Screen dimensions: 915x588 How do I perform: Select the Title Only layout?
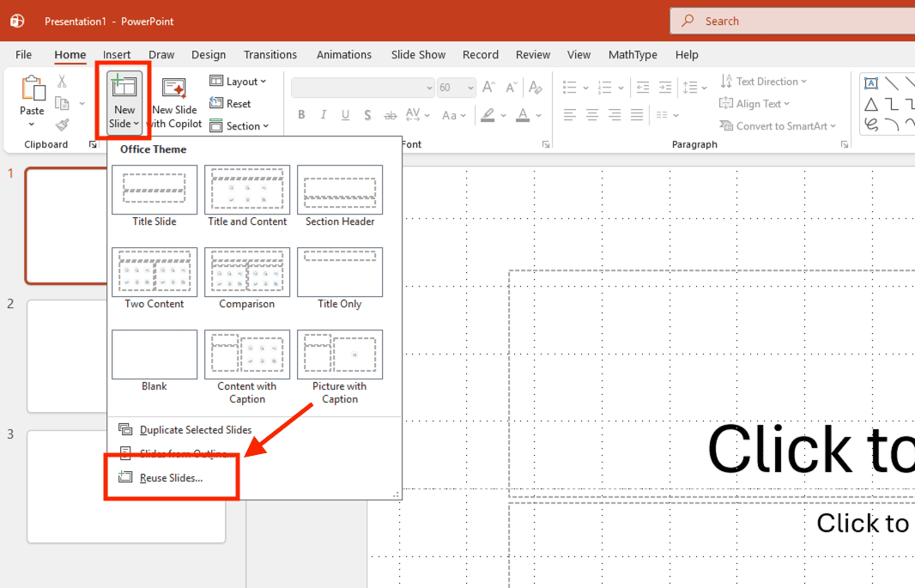[340, 278]
